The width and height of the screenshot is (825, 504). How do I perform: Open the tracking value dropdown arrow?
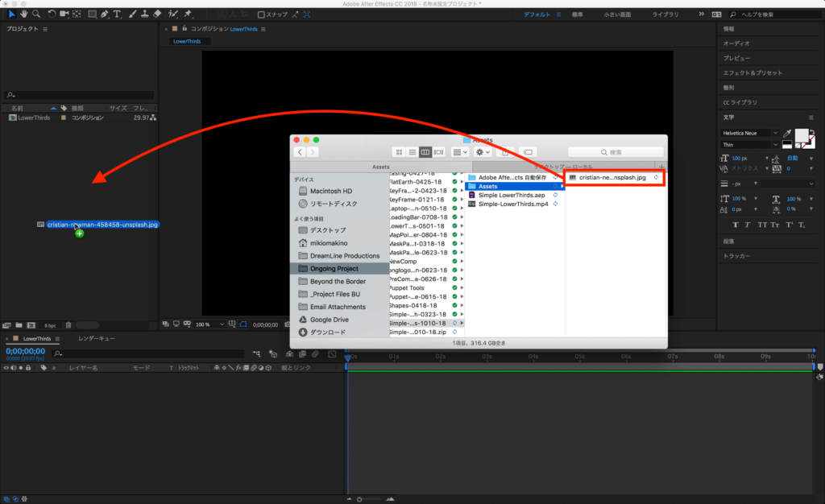pyautogui.click(x=810, y=169)
